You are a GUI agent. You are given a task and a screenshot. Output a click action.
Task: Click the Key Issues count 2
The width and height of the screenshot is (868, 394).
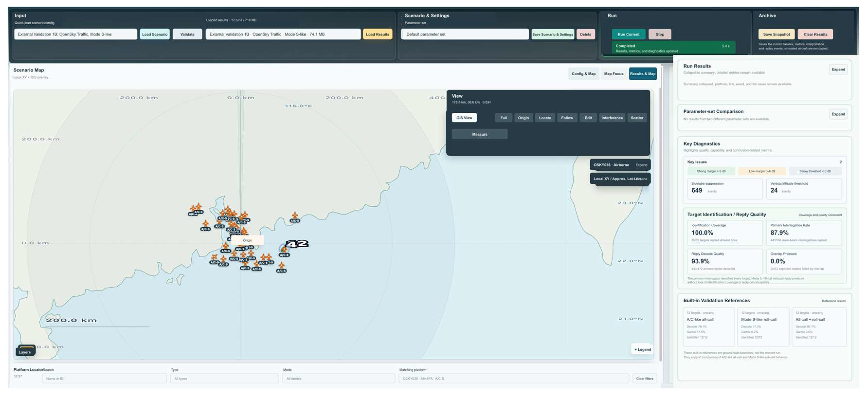coord(840,162)
